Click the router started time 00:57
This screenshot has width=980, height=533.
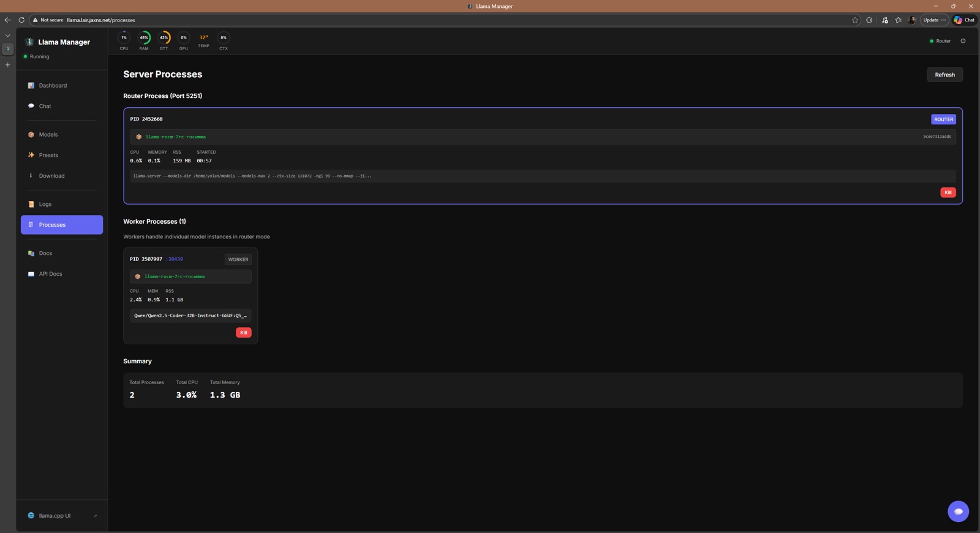(x=204, y=161)
